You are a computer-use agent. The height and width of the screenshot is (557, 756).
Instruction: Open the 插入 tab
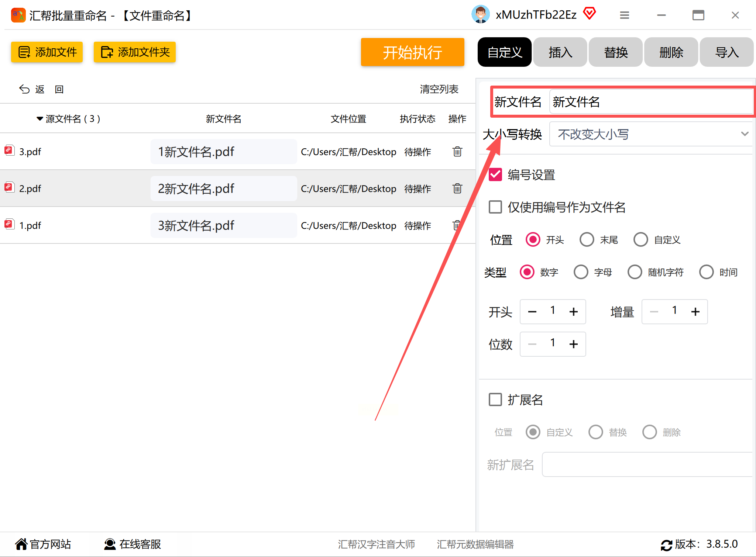[560, 52]
